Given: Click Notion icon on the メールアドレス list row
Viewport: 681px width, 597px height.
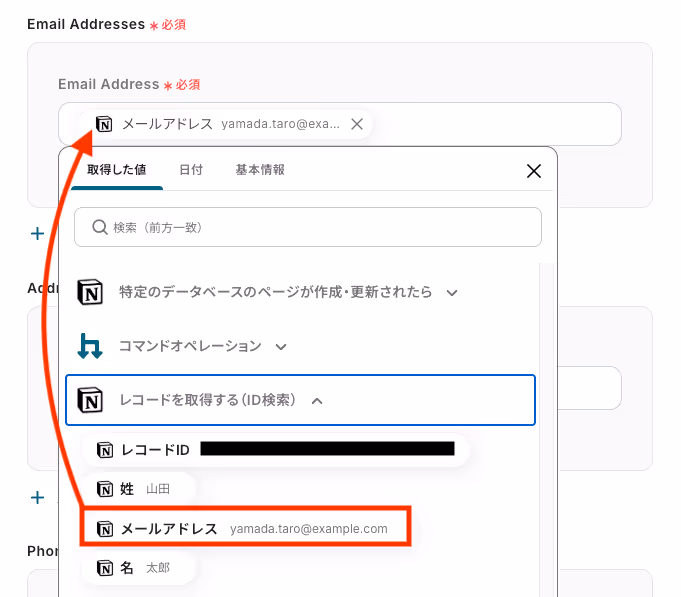Looking at the screenshot, I should click(105, 529).
